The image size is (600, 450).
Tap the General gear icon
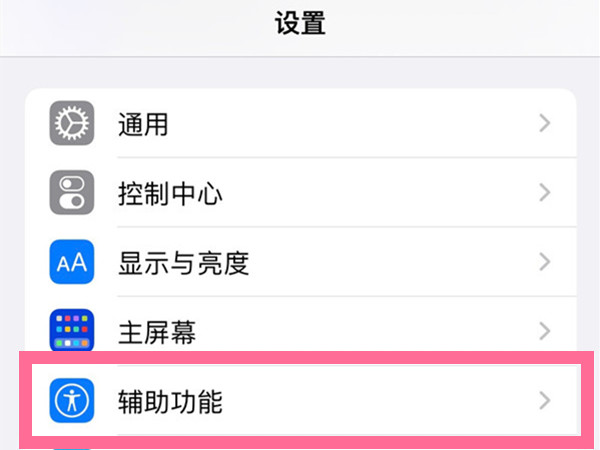point(71,124)
